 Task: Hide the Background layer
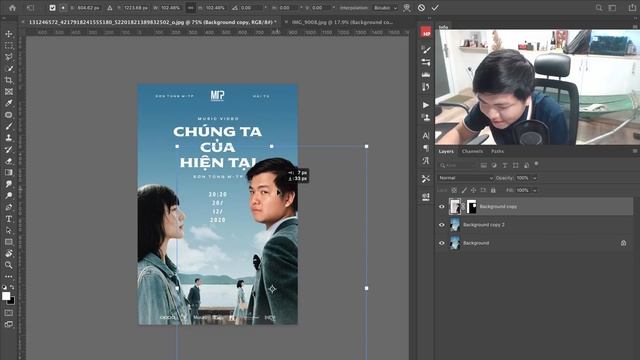pos(442,243)
